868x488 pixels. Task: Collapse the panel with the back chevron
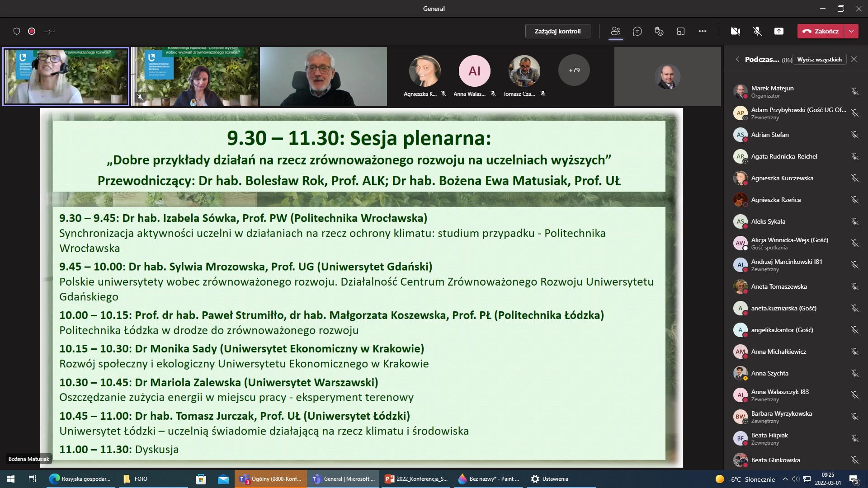[737, 59]
